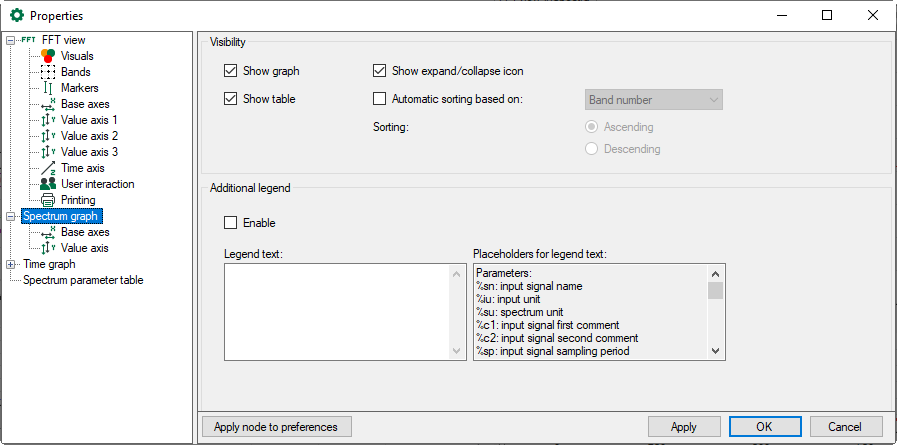Click the OK button

(x=764, y=427)
